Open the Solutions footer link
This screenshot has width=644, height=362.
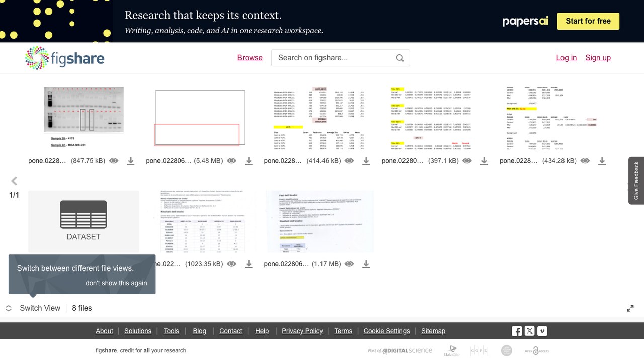[138, 331]
